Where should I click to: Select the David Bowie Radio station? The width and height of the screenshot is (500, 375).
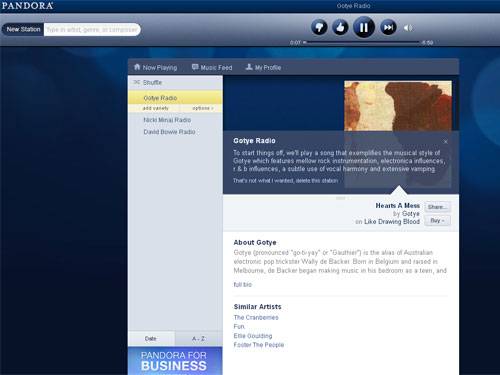tap(169, 132)
